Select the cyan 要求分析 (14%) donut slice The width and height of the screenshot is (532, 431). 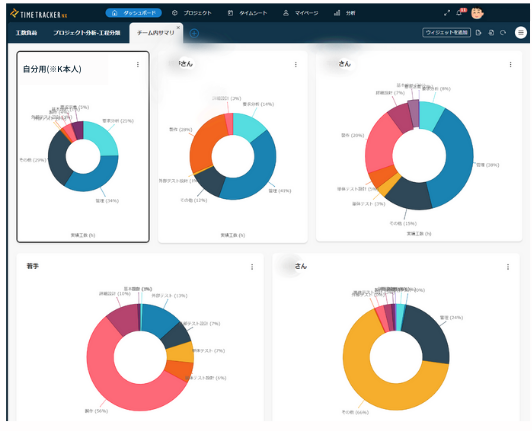pyautogui.click(x=249, y=127)
